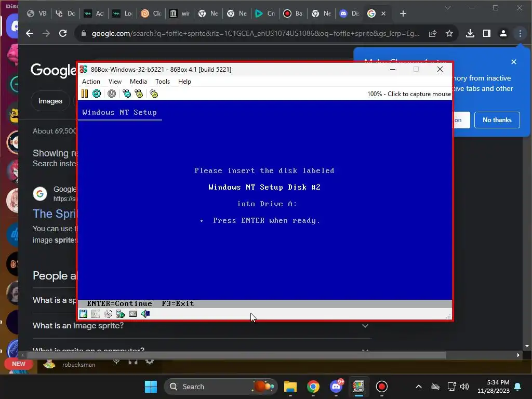The image size is (532, 399).
Task: Open 86Box settings from toolbar gear icon
Action: point(154,94)
